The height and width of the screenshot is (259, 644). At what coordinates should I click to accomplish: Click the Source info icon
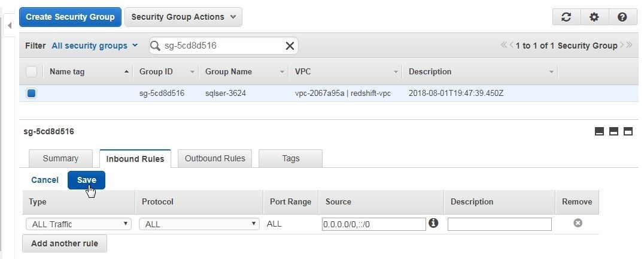click(x=433, y=223)
